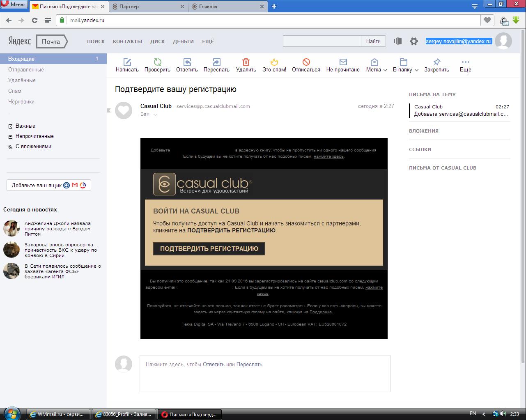526x420 pixels.
Task: Click the Casual Club logo in the email
Action: tap(203, 184)
